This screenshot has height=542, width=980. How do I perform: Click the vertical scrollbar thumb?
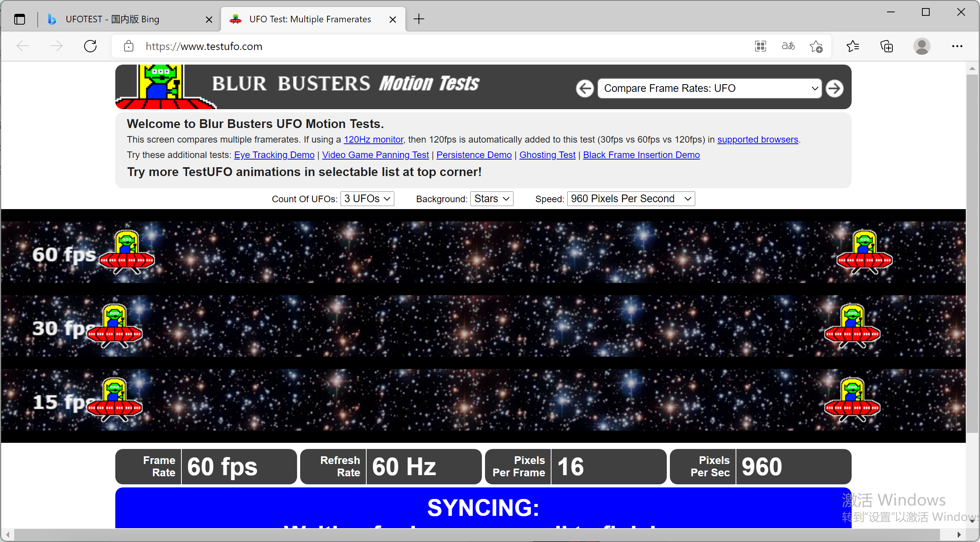tap(972, 254)
